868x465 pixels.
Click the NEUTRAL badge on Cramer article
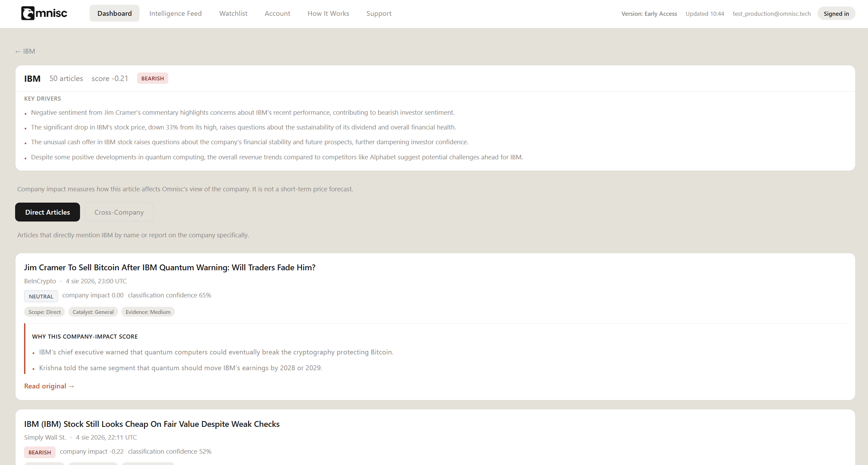click(x=41, y=296)
